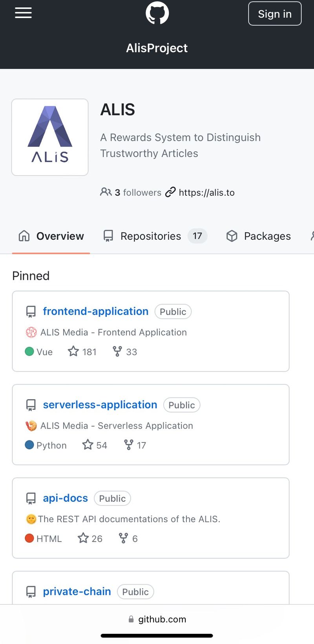Open the serverless-application repository link

[100, 405]
